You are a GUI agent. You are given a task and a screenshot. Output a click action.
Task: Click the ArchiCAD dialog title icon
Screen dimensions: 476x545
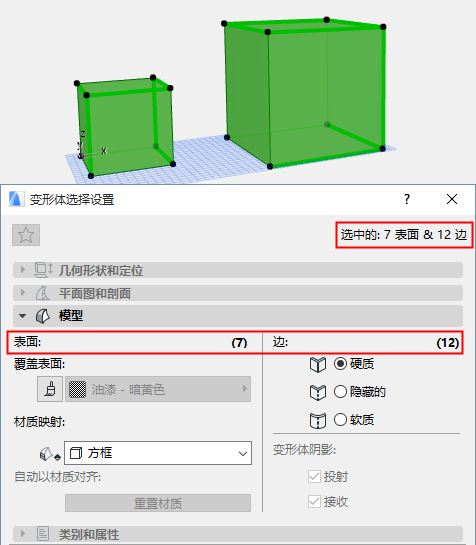[17, 200]
